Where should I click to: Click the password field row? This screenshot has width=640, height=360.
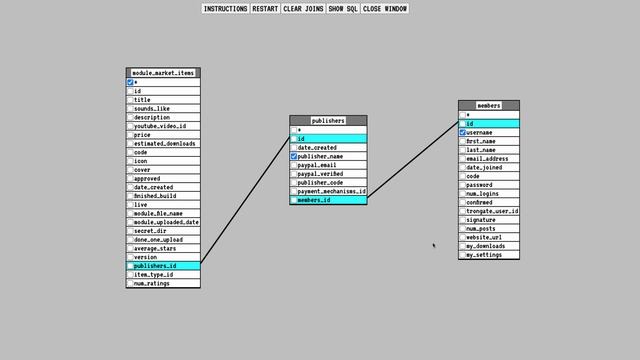pyautogui.click(x=489, y=185)
